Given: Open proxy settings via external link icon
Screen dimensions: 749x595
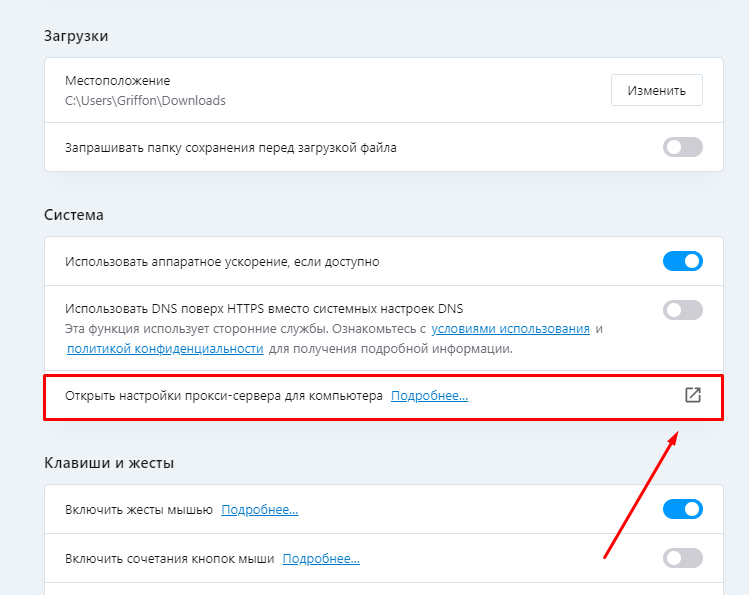Looking at the screenshot, I should click(x=692, y=395).
